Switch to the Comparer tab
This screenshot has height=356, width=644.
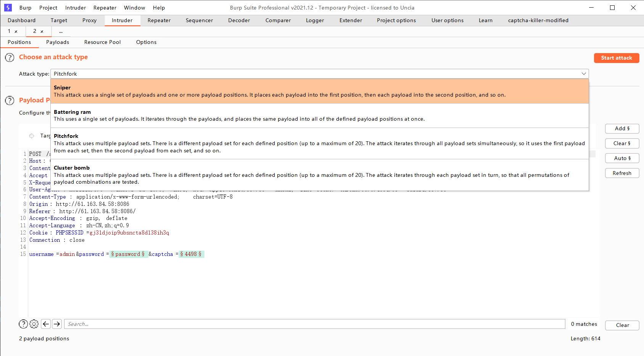tap(278, 20)
